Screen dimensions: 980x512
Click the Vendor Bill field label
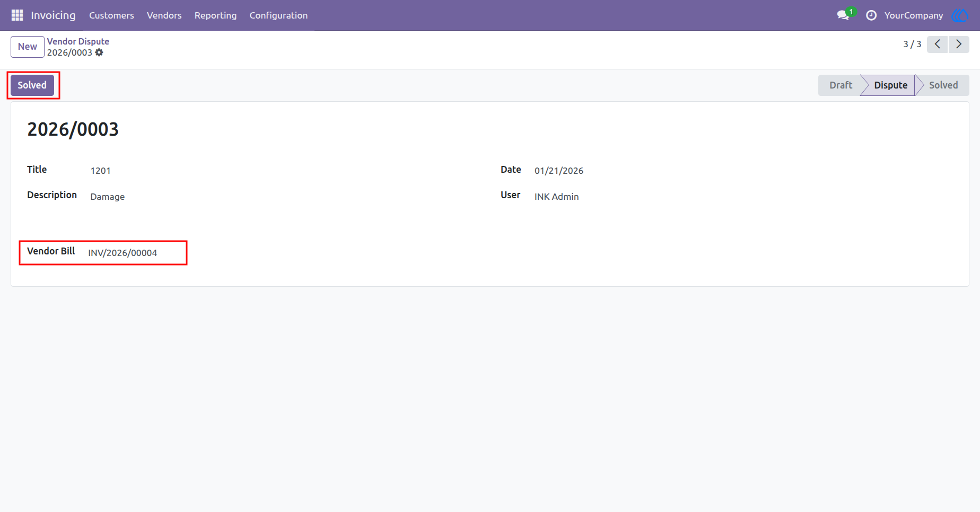pyautogui.click(x=51, y=251)
